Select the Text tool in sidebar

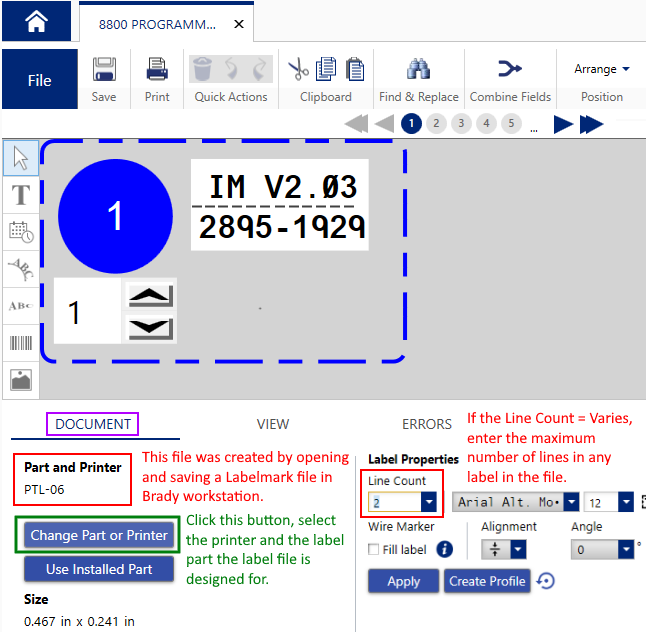21,195
